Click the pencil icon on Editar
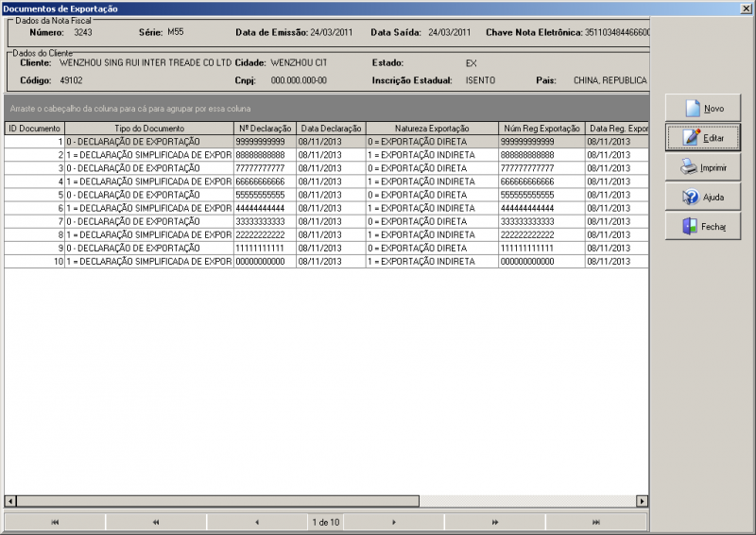 [x=691, y=137]
